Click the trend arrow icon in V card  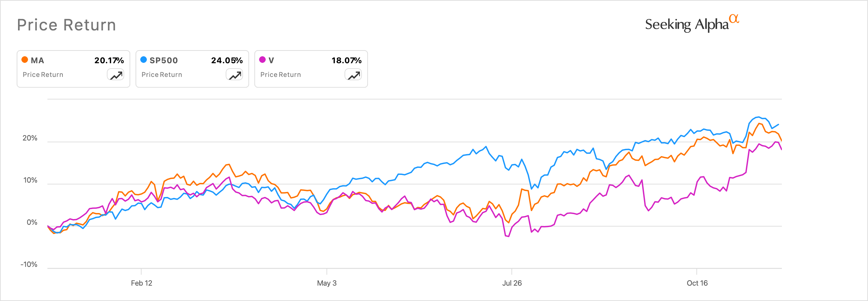[x=354, y=75]
